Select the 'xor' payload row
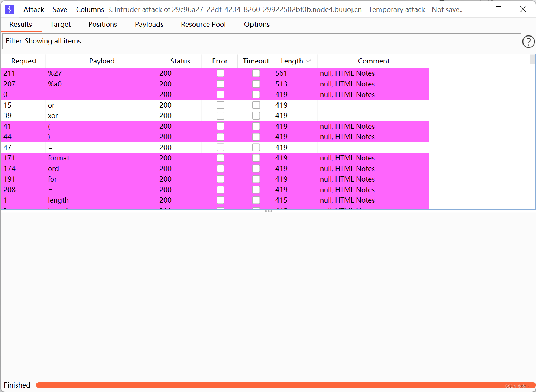Image resolution: width=536 pixels, height=392 pixels. pos(215,116)
